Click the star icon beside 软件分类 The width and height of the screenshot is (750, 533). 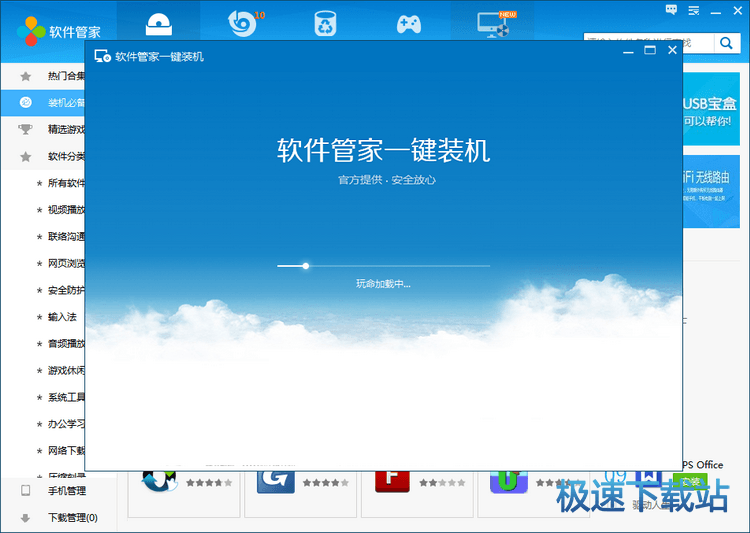[26, 156]
